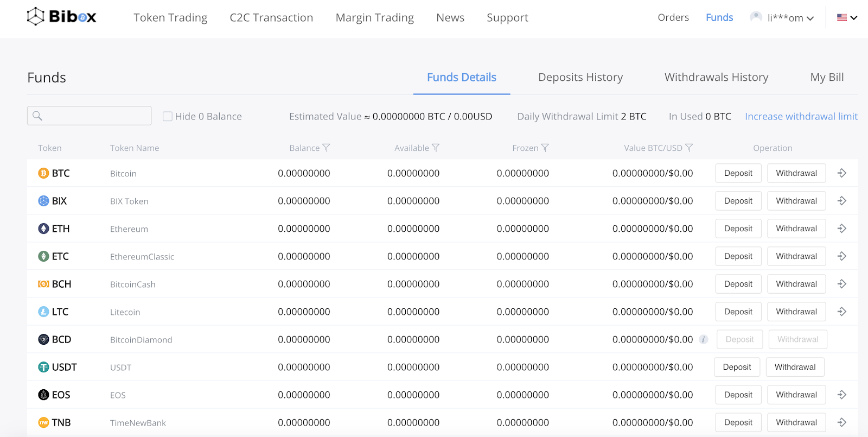Click Deposit for ETC
Viewport: 868px width, 437px height.
(738, 256)
